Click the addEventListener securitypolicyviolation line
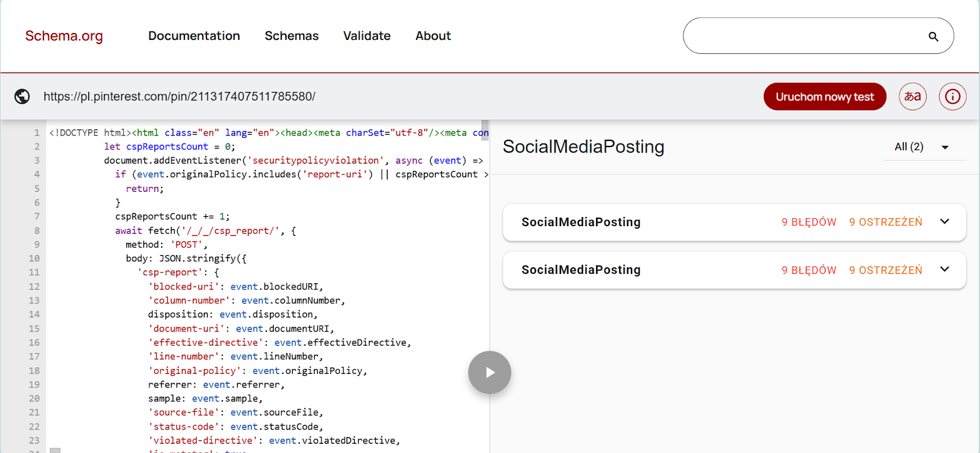The width and height of the screenshot is (980, 453). coord(293,161)
